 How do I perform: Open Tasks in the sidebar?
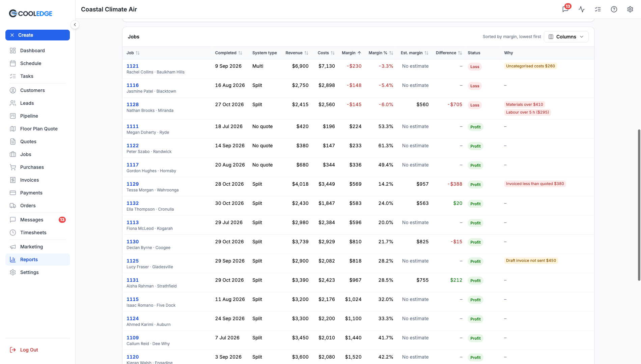pyautogui.click(x=37, y=76)
